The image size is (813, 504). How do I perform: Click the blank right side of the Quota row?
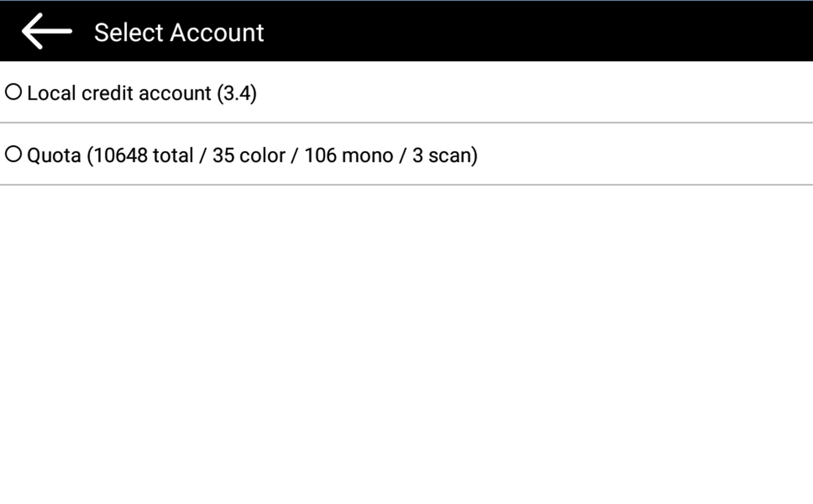[x=645, y=155]
